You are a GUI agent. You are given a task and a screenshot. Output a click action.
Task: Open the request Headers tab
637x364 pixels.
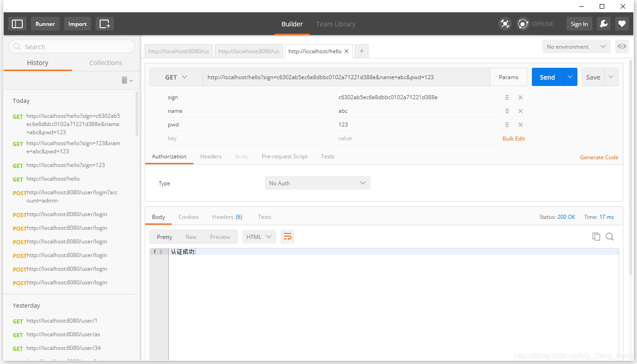coord(211,157)
